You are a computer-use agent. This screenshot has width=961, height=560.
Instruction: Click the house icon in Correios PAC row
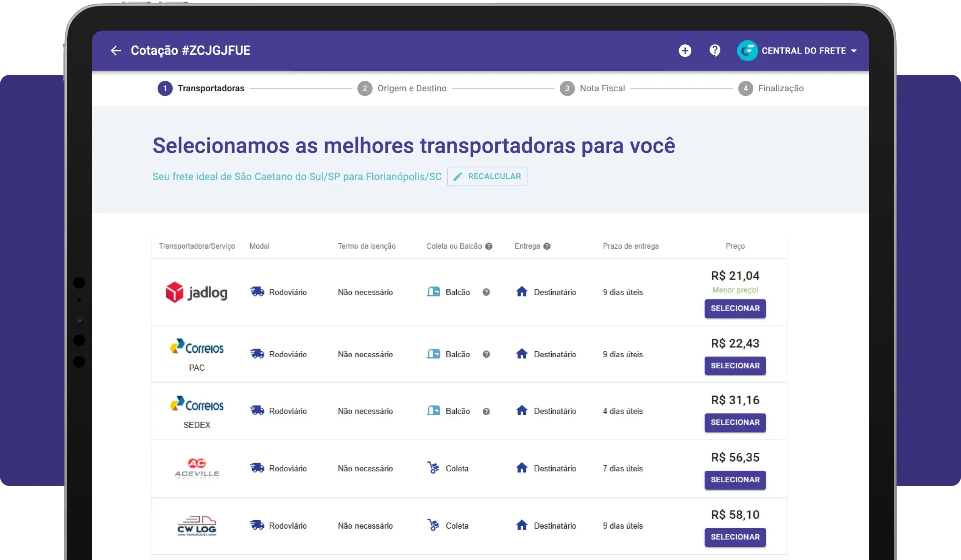(522, 354)
